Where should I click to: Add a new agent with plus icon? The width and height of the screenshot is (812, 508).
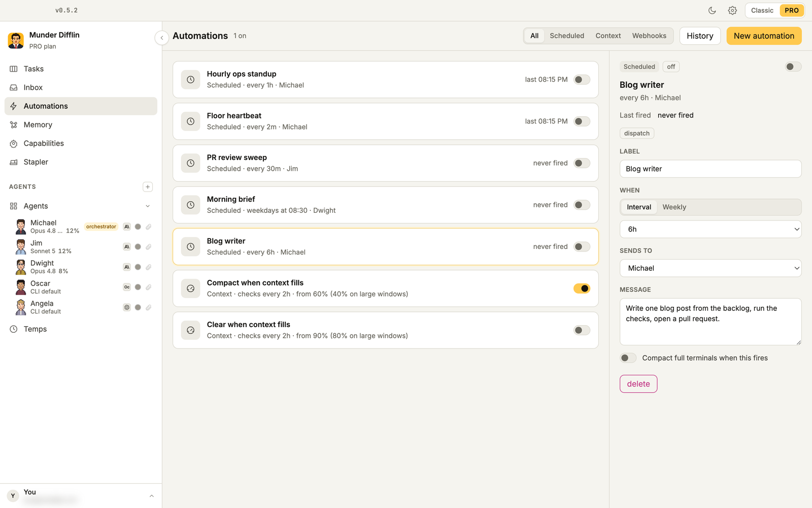pyautogui.click(x=148, y=187)
